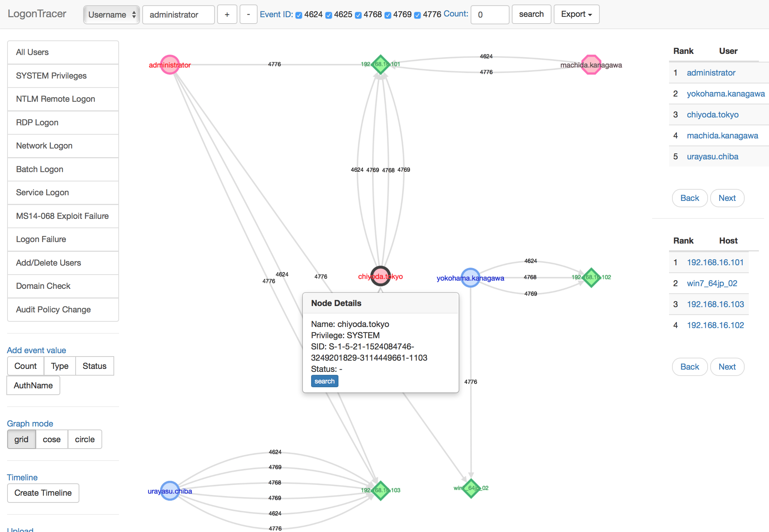
Task: Click the Count number input field
Action: point(489,15)
